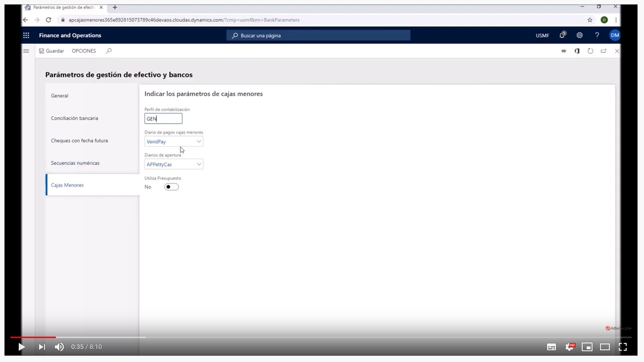644x362 pixels.
Task: Click the video progress bar
Action: (321, 337)
